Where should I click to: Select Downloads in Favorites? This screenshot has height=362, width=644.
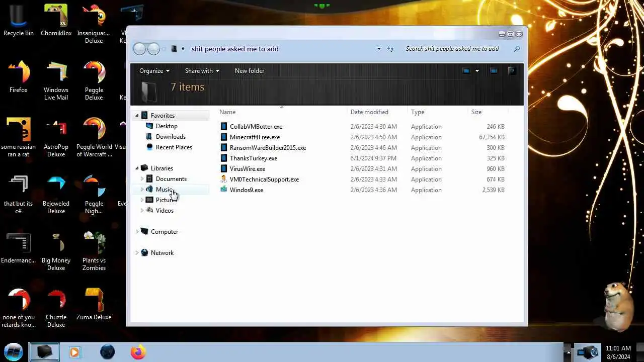coord(171,137)
